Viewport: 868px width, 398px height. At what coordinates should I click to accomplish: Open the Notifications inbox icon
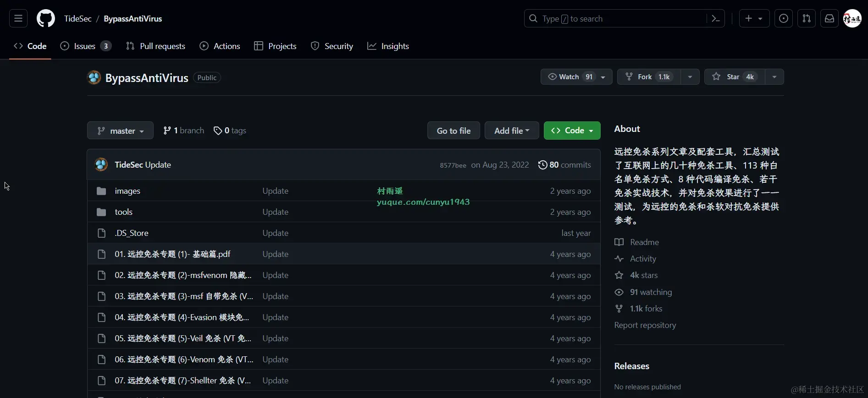829,19
